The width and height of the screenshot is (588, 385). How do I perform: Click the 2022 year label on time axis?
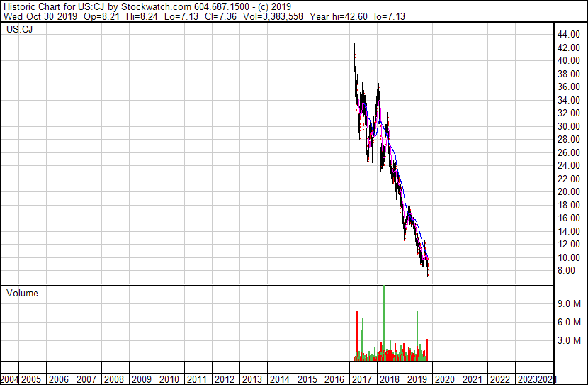[500, 380]
